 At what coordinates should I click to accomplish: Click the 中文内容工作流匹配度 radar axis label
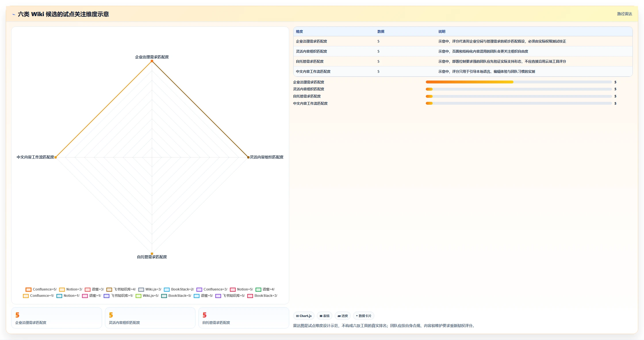35,157
